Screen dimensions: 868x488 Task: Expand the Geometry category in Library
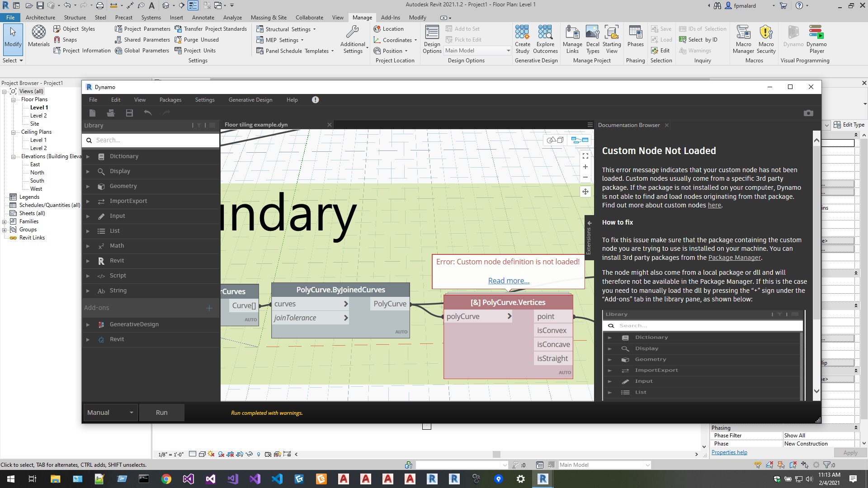click(x=87, y=186)
